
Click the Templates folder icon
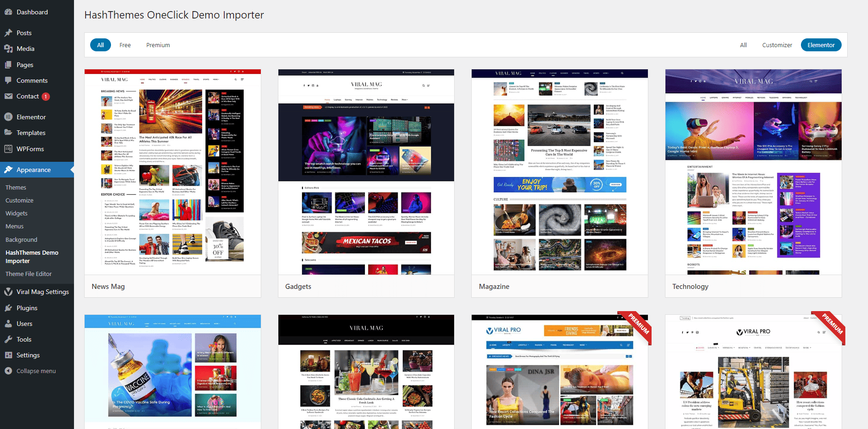click(8, 133)
